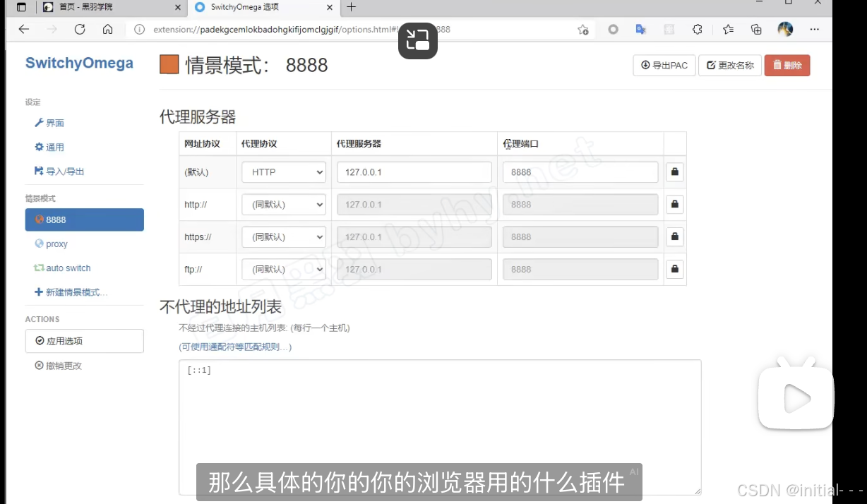Viewport: 867px width, 504px height.
Task: Click the orange profile color swatch
Action: [169, 65]
